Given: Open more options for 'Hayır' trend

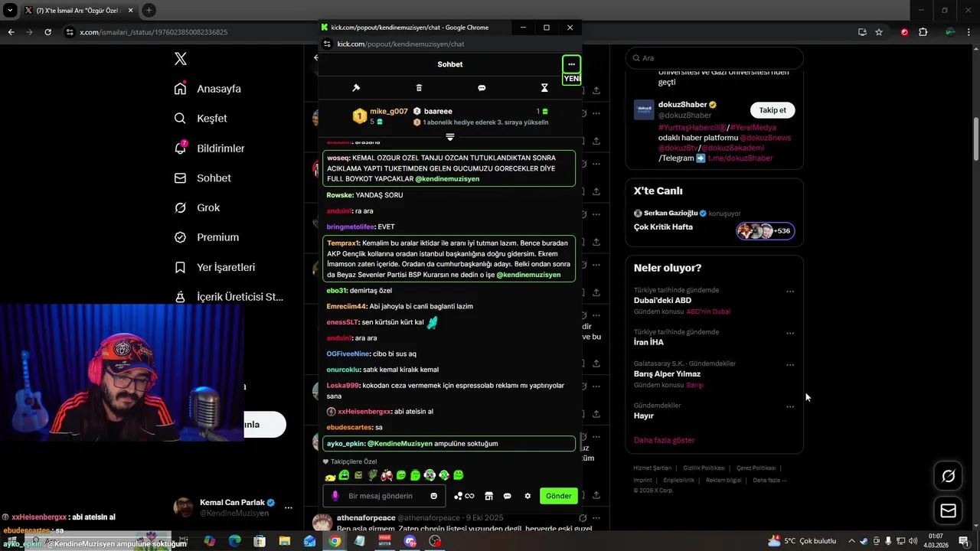Looking at the screenshot, I should pos(790,407).
